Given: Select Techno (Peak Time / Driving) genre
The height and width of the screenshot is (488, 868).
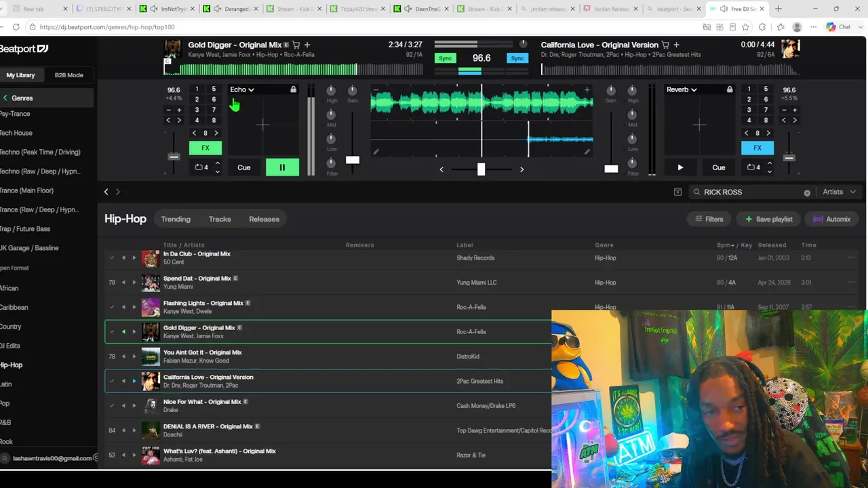Looking at the screenshot, I should tap(40, 152).
